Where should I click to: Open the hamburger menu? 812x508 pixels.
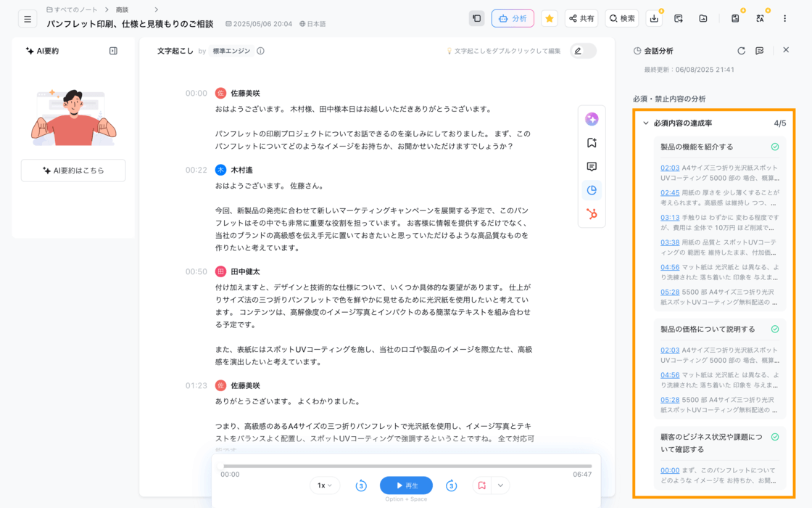tap(28, 19)
